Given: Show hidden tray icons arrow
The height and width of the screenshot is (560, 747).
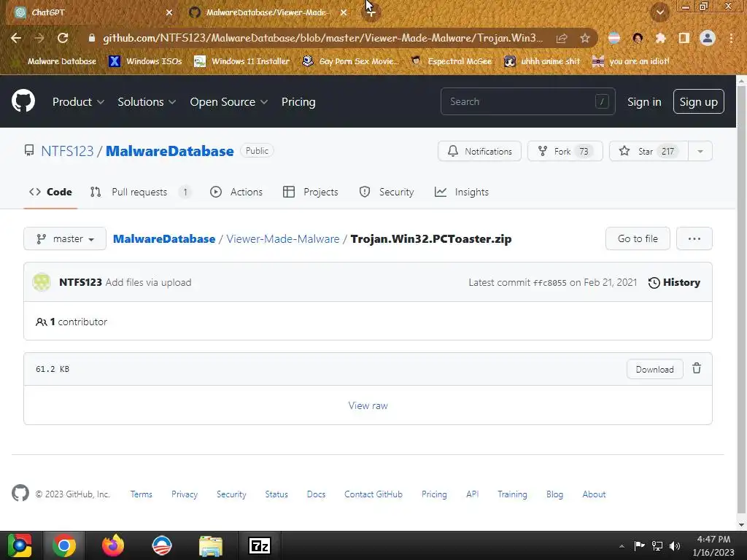Looking at the screenshot, I should (x=622, y=546).
